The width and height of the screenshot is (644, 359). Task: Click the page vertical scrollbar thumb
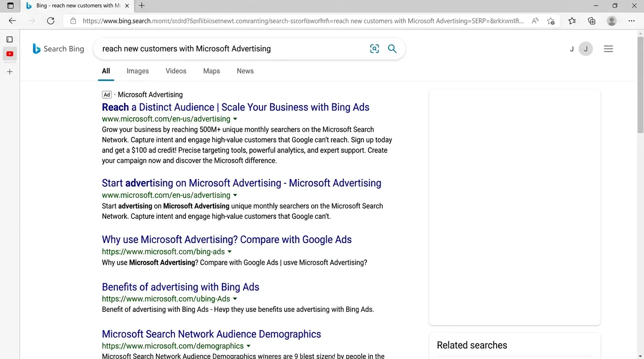pos(640,84)
